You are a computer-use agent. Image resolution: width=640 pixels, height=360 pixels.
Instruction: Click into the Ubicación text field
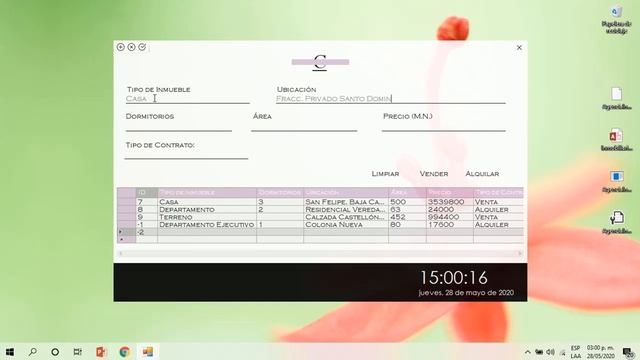click(x=391, y=99)
